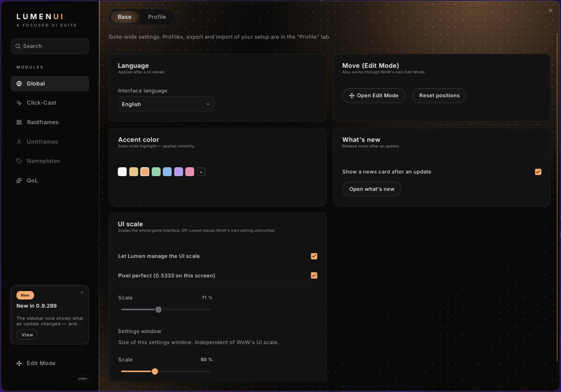Open the Click-Cast module
The image size is (561, 392).
click(x=50, y=103)
